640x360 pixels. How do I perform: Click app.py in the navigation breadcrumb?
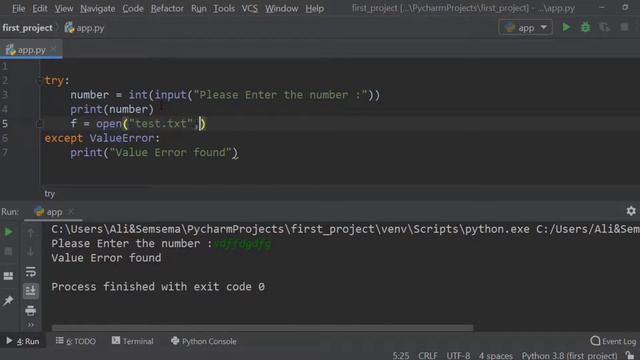[84, 28]
